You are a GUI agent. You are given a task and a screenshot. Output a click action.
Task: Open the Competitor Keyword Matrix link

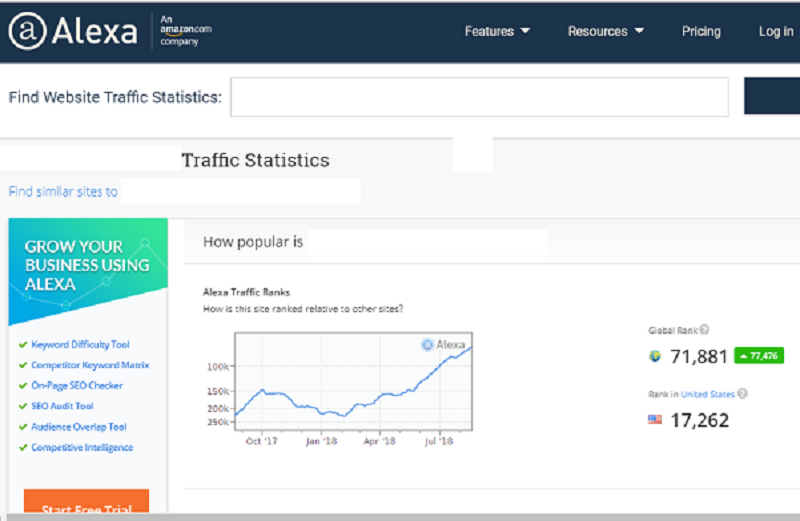(90, 365)
